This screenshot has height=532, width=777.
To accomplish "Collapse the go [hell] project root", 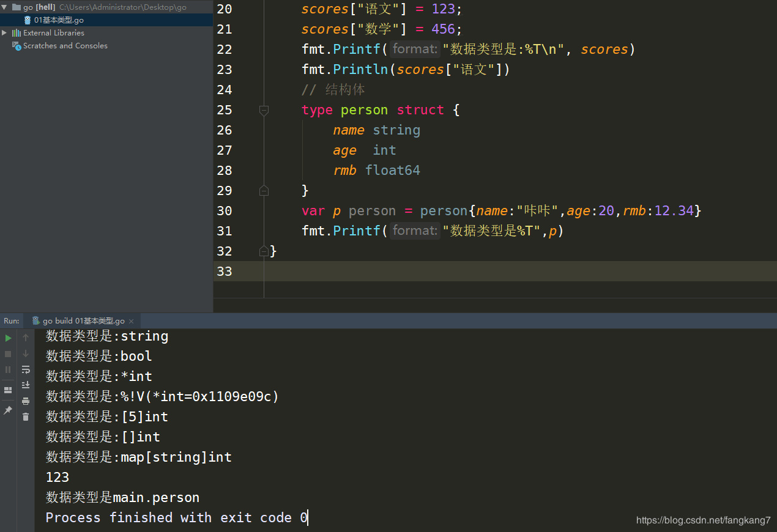I will tap(4, 7).
